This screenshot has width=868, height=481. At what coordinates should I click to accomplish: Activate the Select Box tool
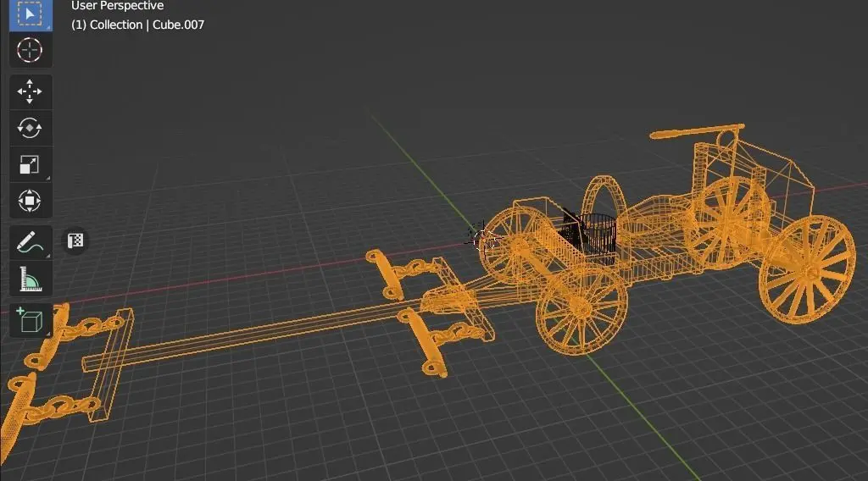(x=31, y=15)
